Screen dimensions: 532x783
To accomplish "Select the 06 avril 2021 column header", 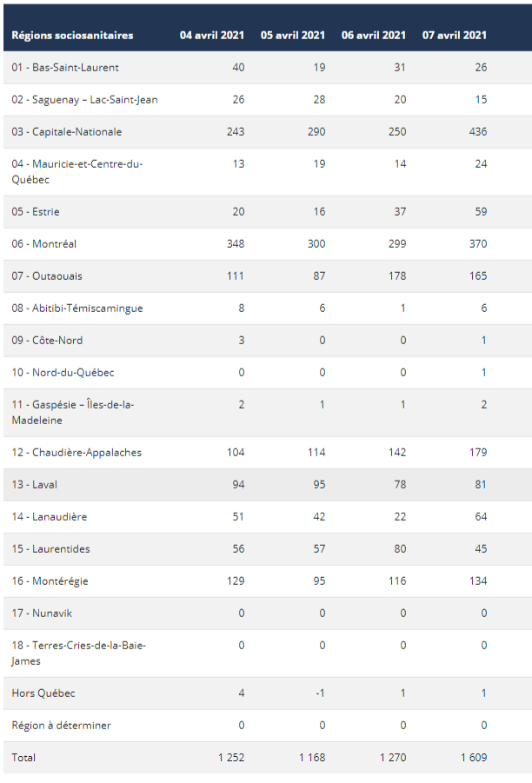I will coord(374,36).
